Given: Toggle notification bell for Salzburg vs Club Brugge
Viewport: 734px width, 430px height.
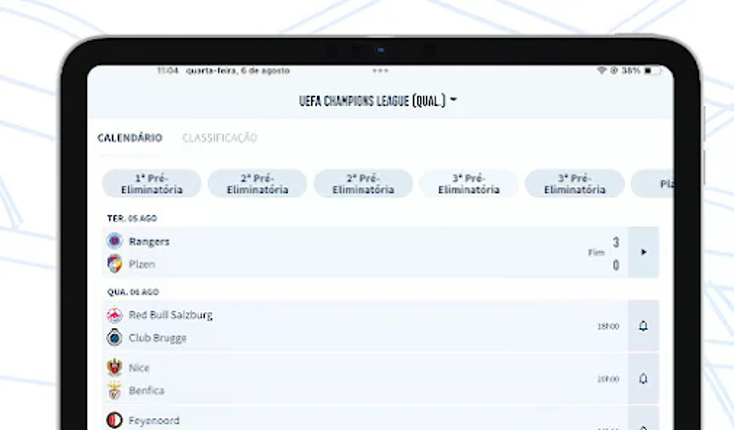Looking at the screenshot, I should pos(643,326).
